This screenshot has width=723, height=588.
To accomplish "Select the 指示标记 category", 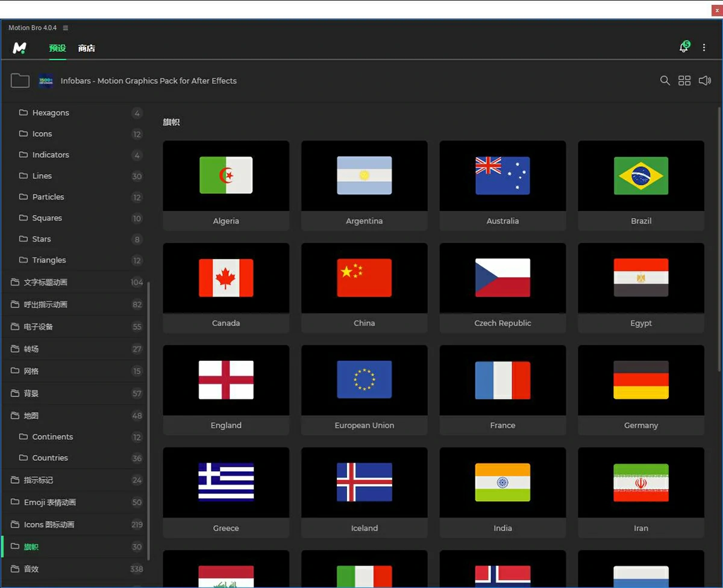I will [75, 480].
